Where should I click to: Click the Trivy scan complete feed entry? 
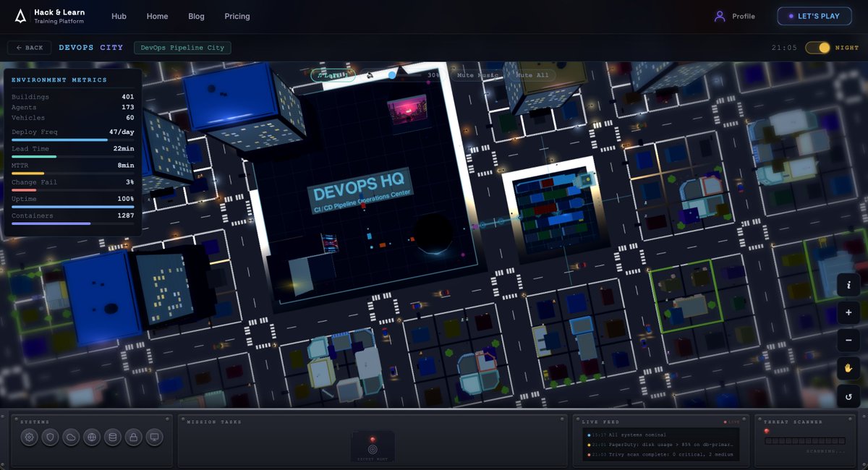click(x=662, y=453)
